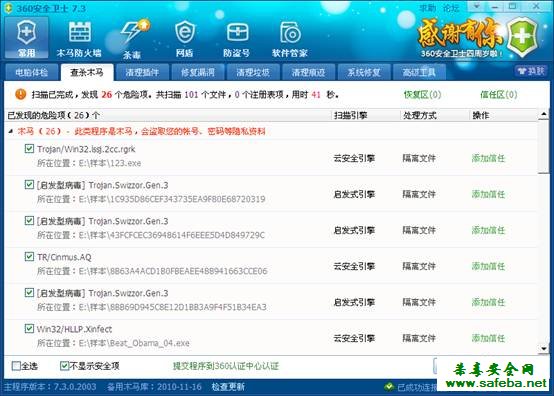Uncheck the TR/Cinmus.AQ item

tap(29, 257)
